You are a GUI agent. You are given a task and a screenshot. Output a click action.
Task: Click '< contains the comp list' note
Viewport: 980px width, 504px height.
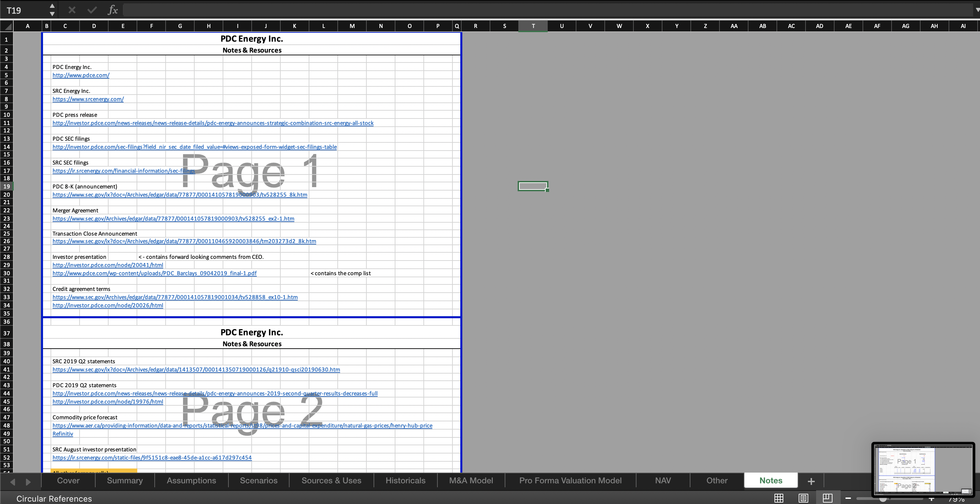click(x=340, y=274)
